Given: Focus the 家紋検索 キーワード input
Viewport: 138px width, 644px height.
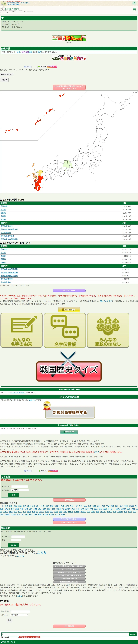Looking at the screenshot, I should point(18,537).
